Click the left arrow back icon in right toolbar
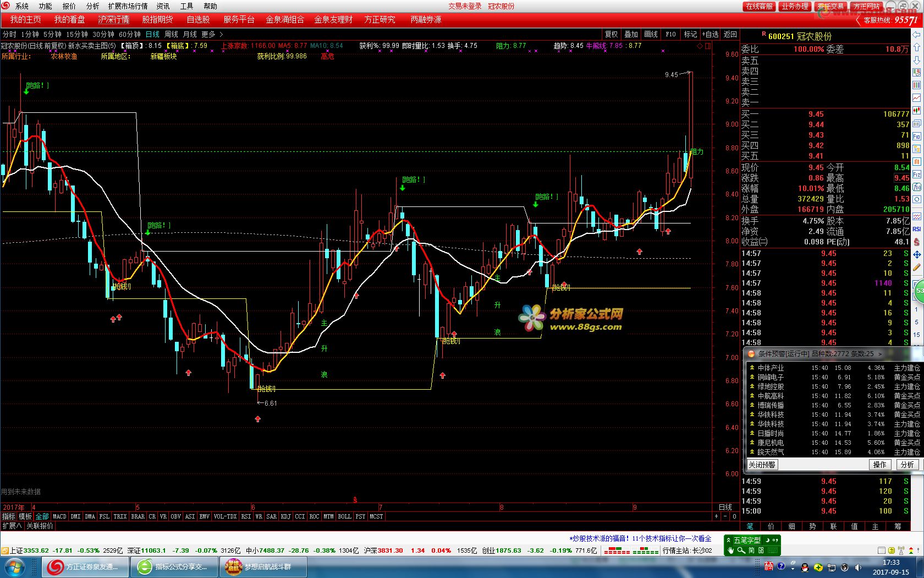The width and height of the screenshot is (924, 578). 916,34
